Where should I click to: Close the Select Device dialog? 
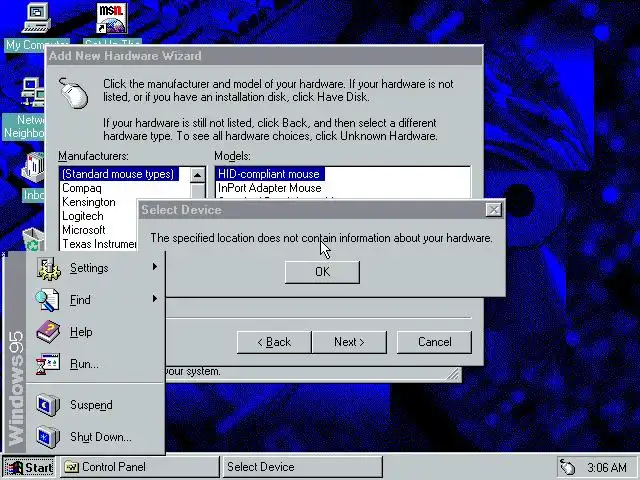(x=493, y=210)
